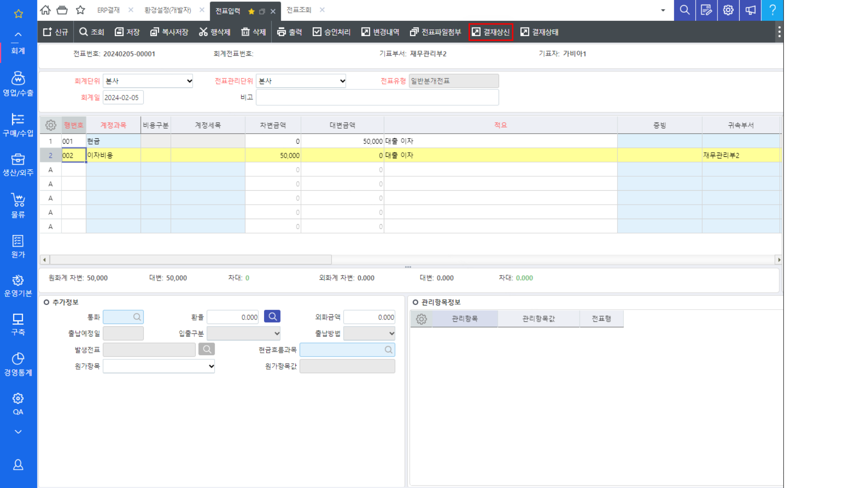This screenshot has height=488, width=868.
Task: Open the 경영통계 chart module
Action: 18,364
